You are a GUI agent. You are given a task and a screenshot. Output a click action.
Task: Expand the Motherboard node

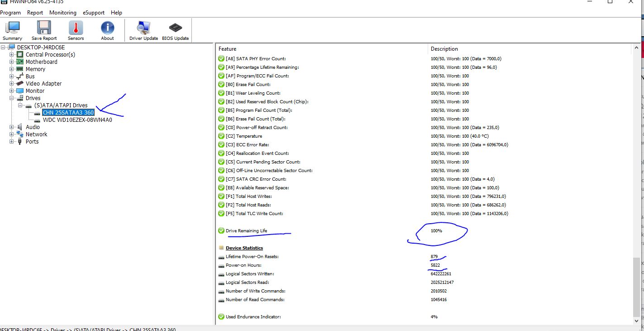[12, 62]
